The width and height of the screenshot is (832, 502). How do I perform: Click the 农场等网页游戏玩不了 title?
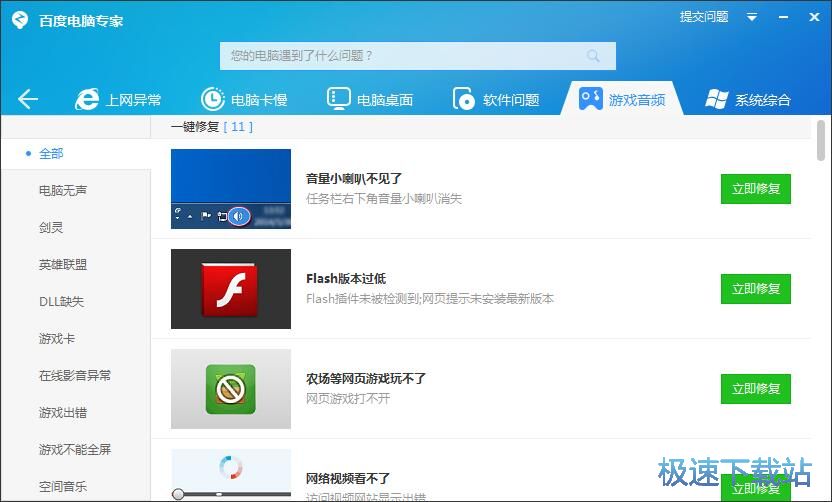pos(366,379)
